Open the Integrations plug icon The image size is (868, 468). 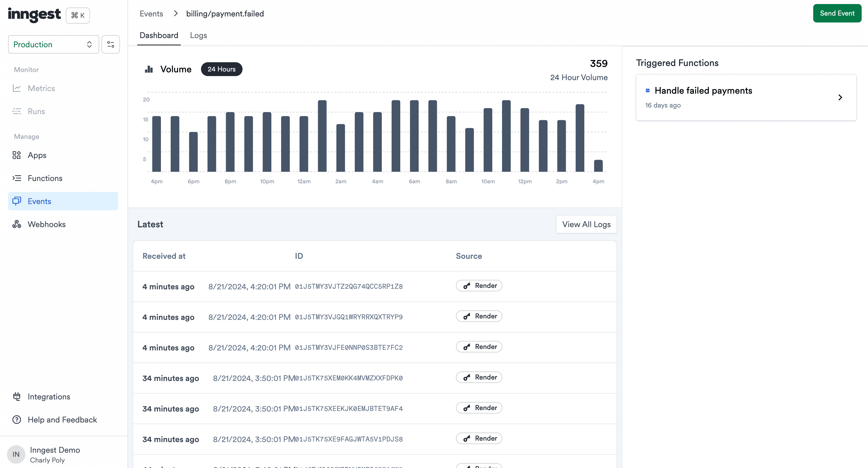pyautogui.click(x=17, y=397)
